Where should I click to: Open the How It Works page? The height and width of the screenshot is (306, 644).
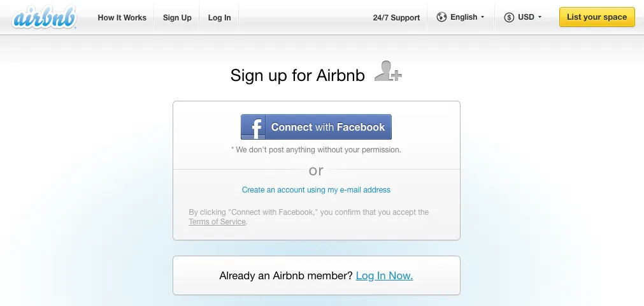[x=122, y=18]
